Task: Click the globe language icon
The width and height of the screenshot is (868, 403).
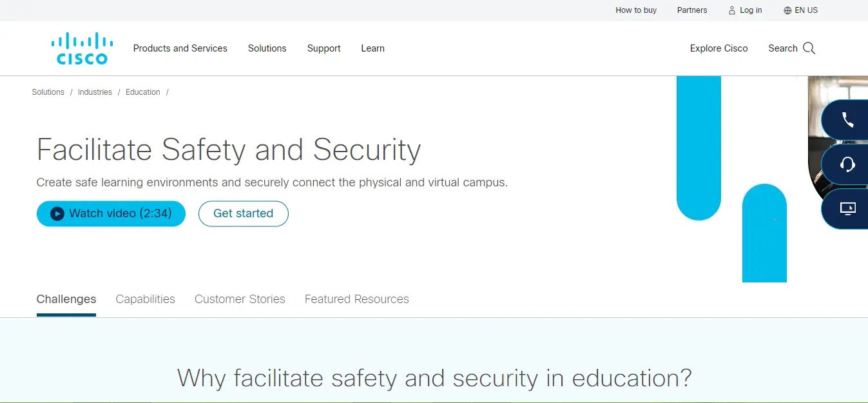Action: click(x=787, y=10)
